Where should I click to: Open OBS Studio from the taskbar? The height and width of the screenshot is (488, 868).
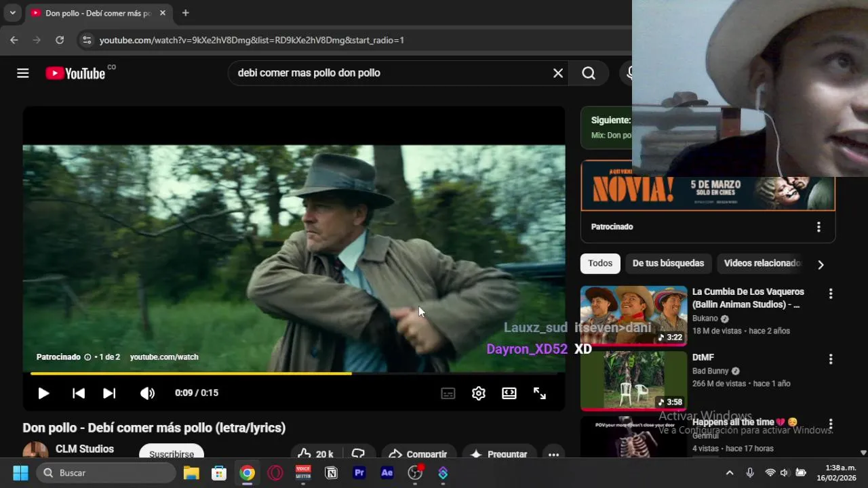415,473
